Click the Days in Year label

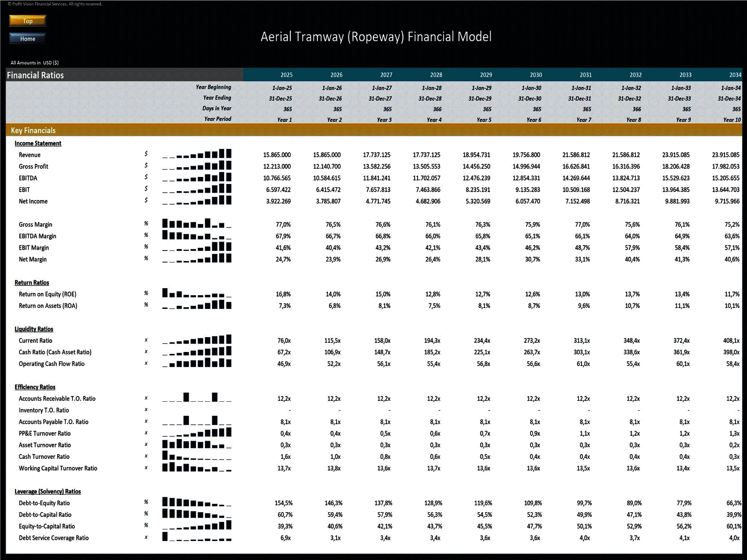217,108
